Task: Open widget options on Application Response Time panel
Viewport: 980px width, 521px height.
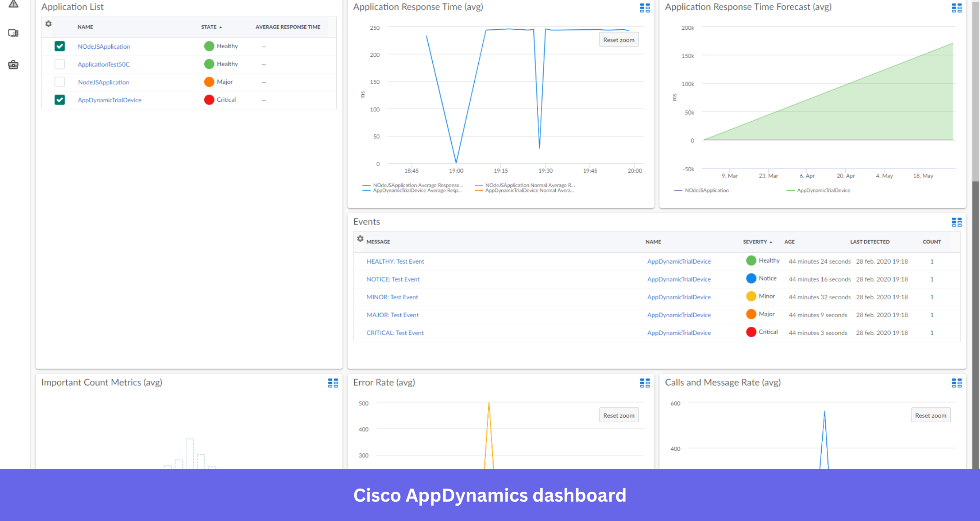Action: (x=645, y=8)
